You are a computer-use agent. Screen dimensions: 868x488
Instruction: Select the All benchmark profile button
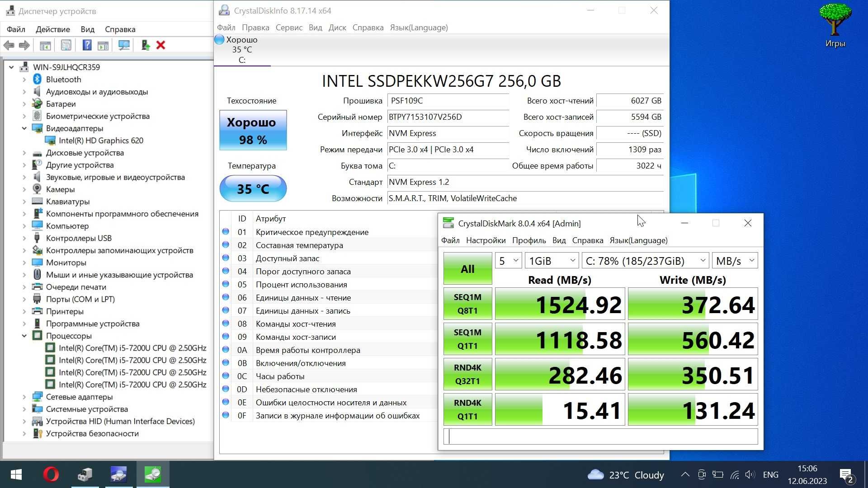coord(467,269)
